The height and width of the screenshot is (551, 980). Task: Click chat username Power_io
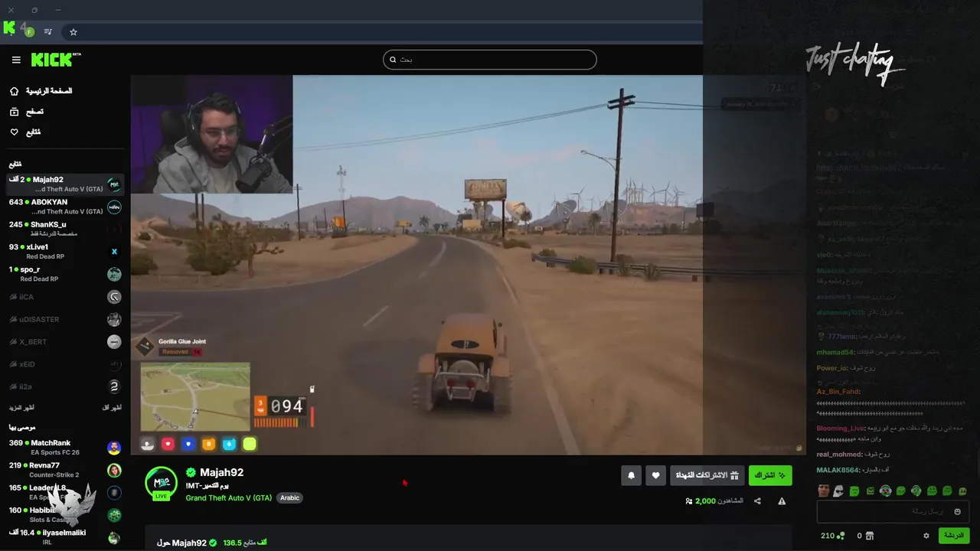[x=831, y=368]
